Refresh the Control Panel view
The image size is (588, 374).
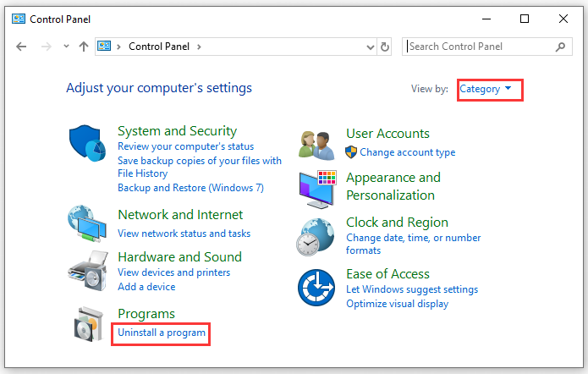coord(385,47)
